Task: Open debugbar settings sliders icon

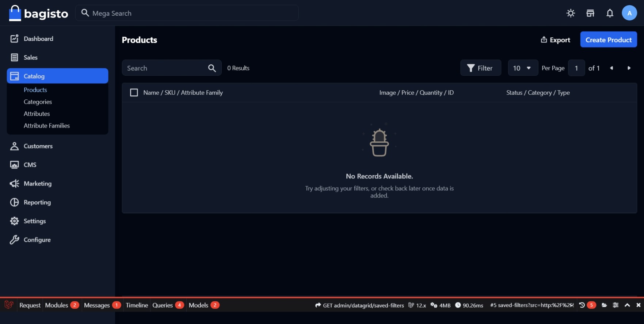Action: (616, 305)
